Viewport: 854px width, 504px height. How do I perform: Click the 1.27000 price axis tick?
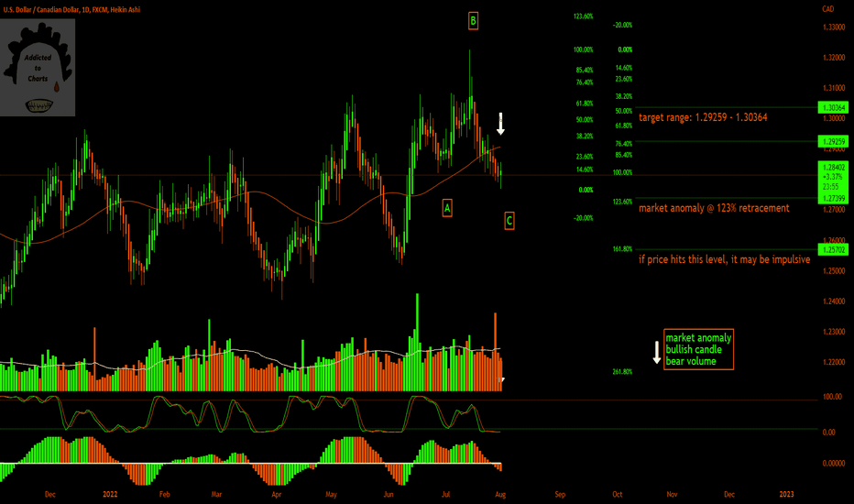(834, 209)
